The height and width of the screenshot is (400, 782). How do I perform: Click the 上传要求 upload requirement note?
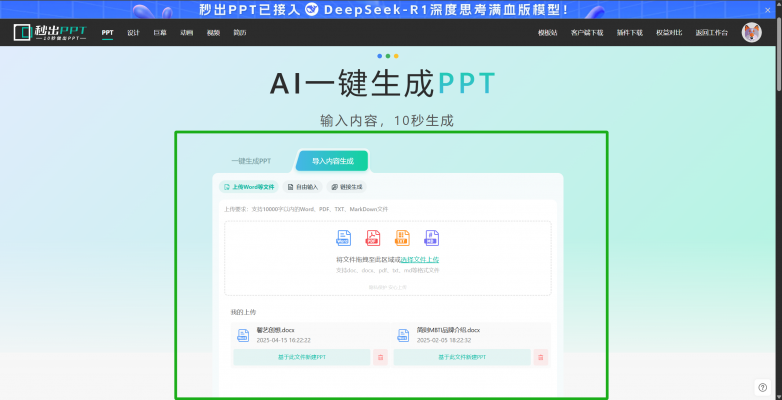click(x=306, y=209)
